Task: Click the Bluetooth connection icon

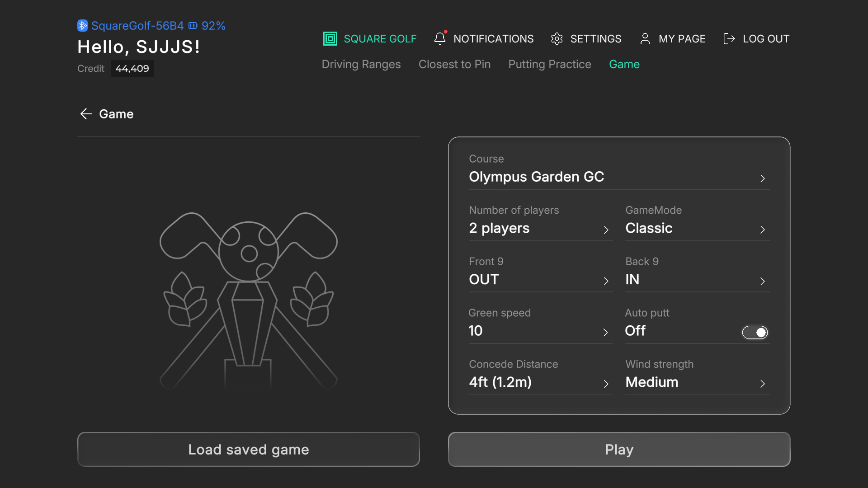Action: tap(82, 26)
